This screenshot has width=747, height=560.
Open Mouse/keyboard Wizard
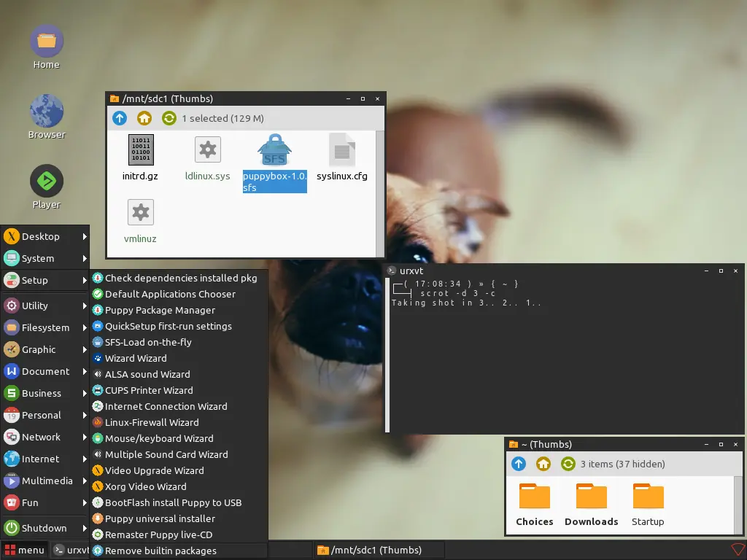[179, 438]
